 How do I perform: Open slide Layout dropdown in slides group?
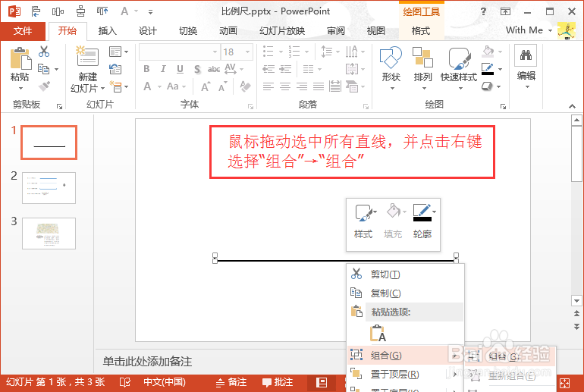[x=118, y=52]
